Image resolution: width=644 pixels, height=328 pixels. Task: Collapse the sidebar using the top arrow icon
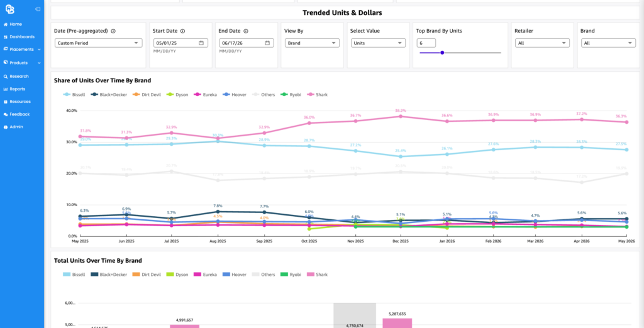coord(37,9)
